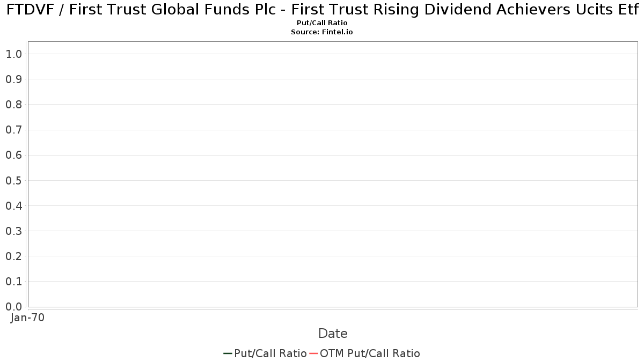Click the 0.8 y-axis label
The image size is (644, 362).
pos(13,105)
